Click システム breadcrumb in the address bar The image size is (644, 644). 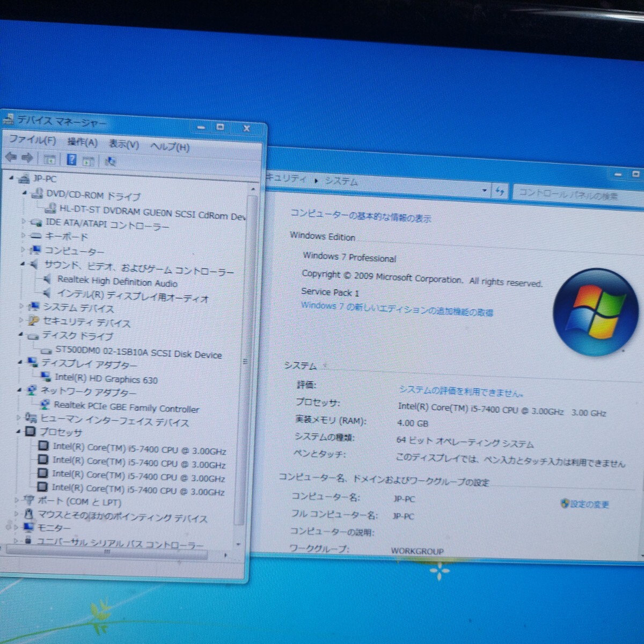[x=341, y=181]
